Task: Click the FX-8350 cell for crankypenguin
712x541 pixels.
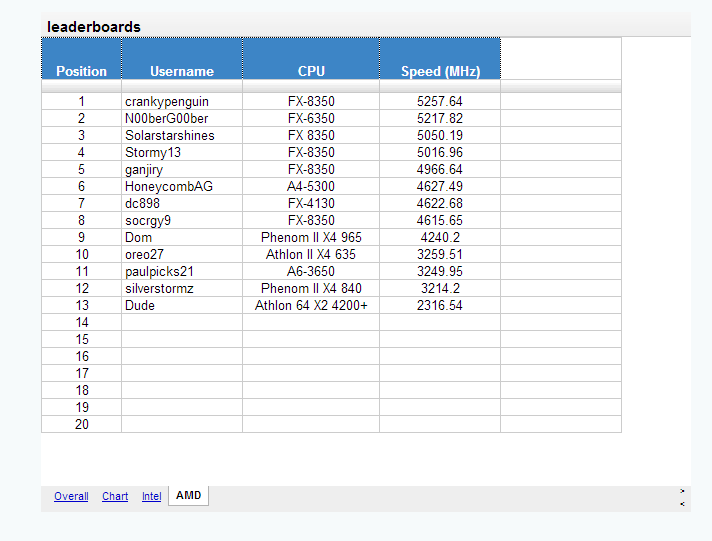Action: point(311,101)
